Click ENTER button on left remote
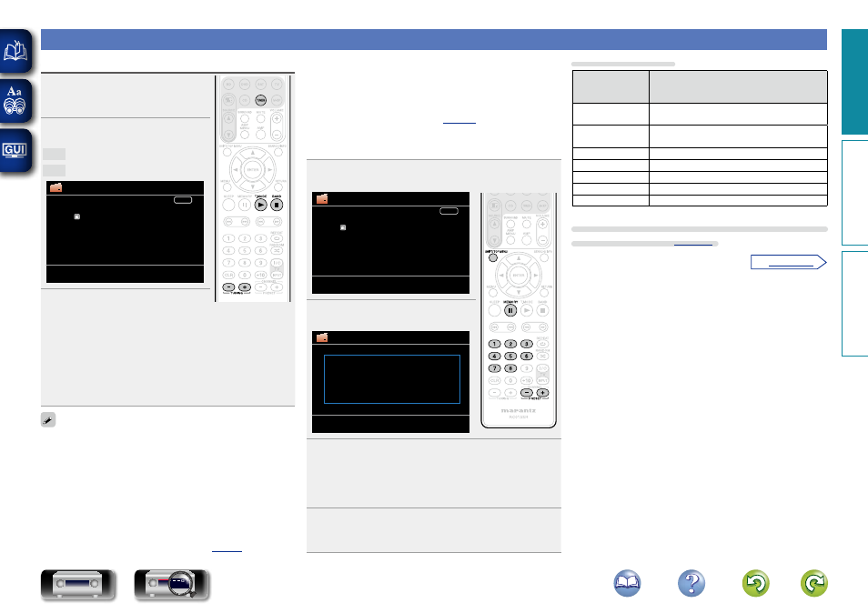This screenshot has width=868, height=613. point(252,170)
